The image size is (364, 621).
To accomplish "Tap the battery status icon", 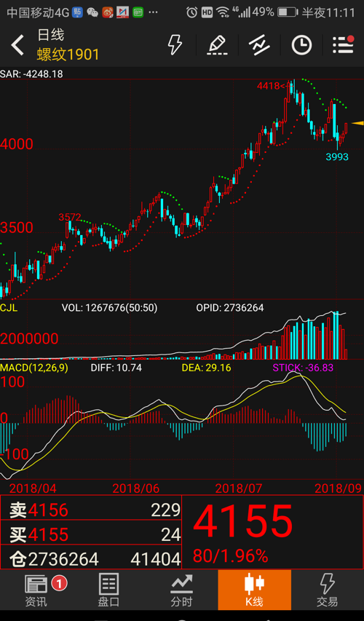I will point(288,12).
